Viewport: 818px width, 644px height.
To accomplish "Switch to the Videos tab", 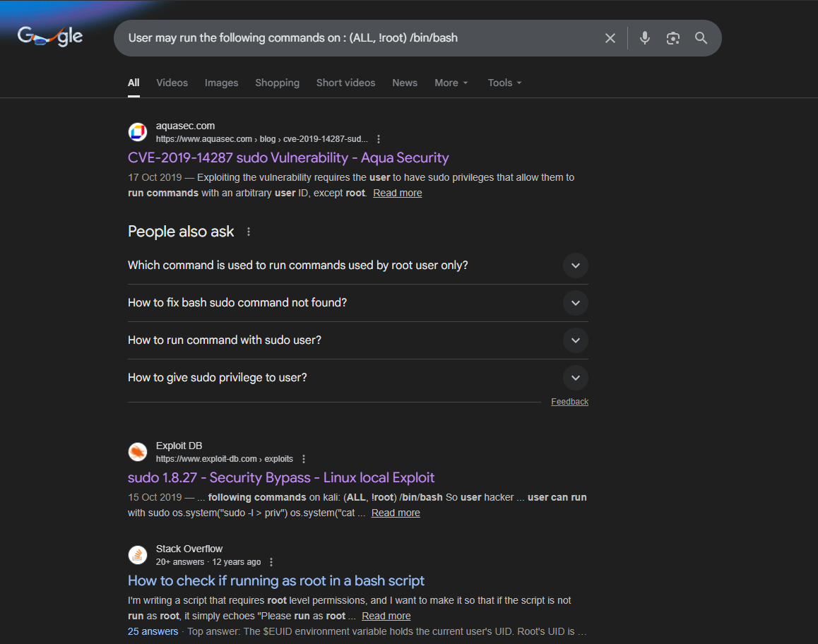I will tap(172, 83).
